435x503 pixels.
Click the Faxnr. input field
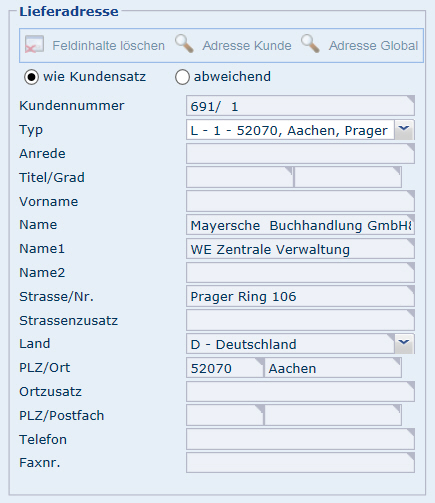[x=300, y=463]
